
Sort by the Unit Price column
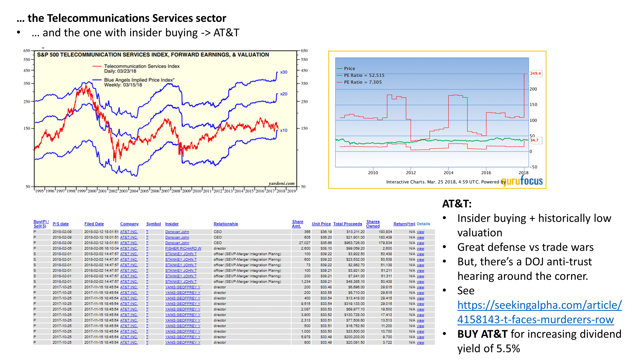click(x=321, y=224)
